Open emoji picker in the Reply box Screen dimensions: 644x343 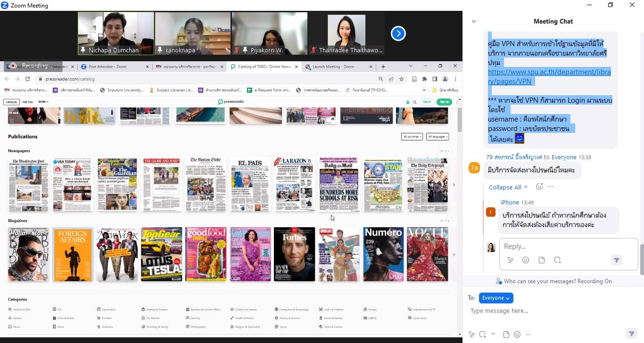(x=526, y=260)
